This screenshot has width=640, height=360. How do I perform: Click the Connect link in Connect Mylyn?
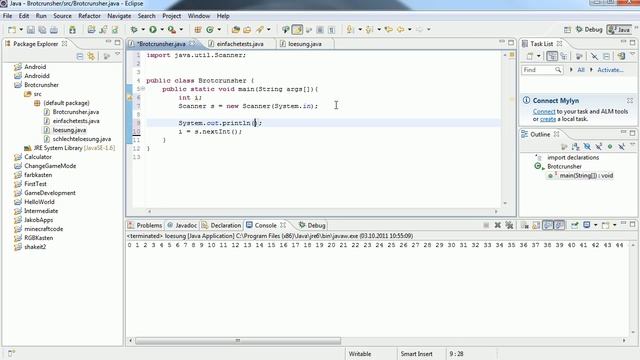(x=544, y=111)
